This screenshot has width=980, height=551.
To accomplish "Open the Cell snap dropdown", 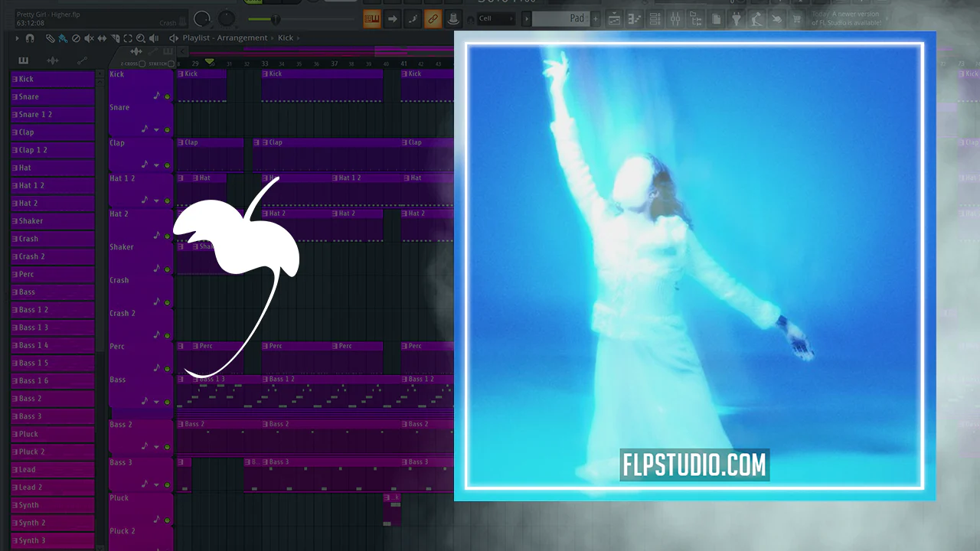I will [495, 18].
